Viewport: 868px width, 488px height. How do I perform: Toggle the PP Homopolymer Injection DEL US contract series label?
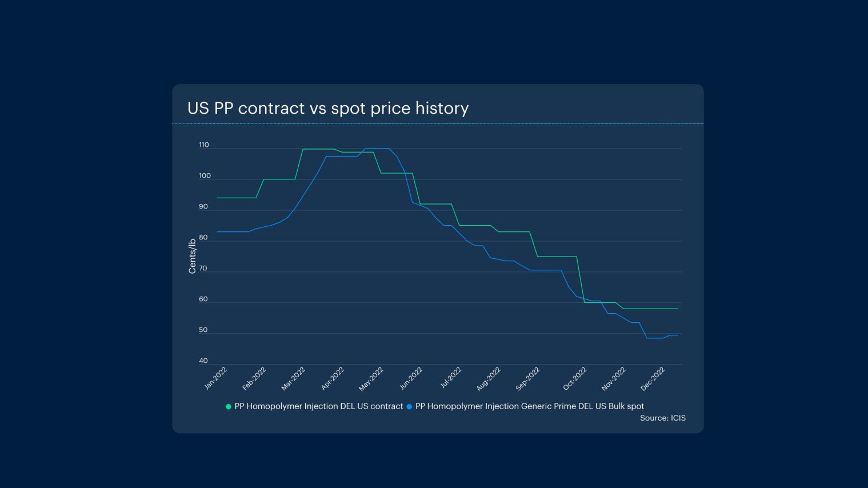point(318,406)
